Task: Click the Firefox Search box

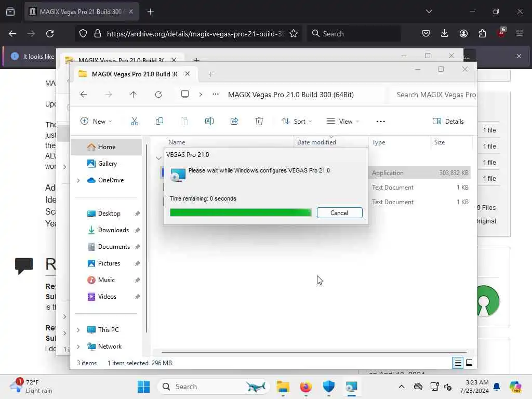Action: coord(353,34)
